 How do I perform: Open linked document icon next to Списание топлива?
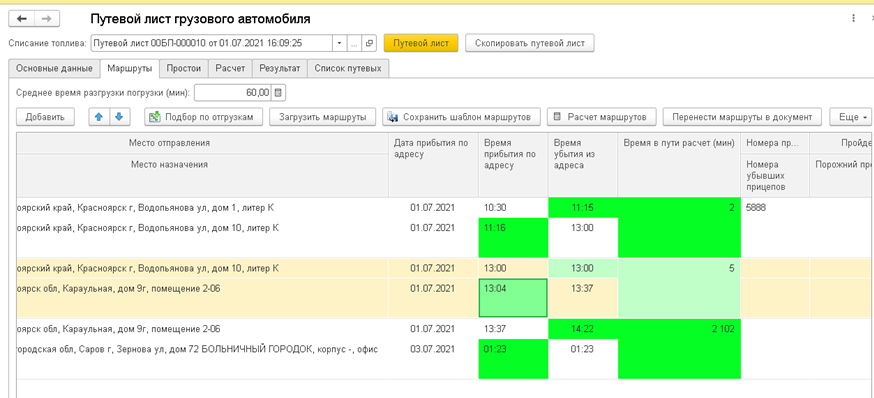pos(368,43)
